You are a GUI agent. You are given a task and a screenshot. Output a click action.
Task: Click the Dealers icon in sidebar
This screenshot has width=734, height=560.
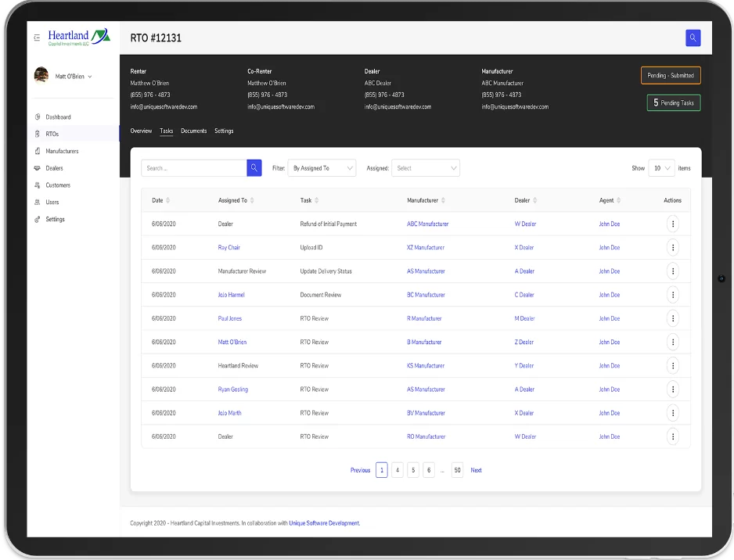click(x=38, y=168)
